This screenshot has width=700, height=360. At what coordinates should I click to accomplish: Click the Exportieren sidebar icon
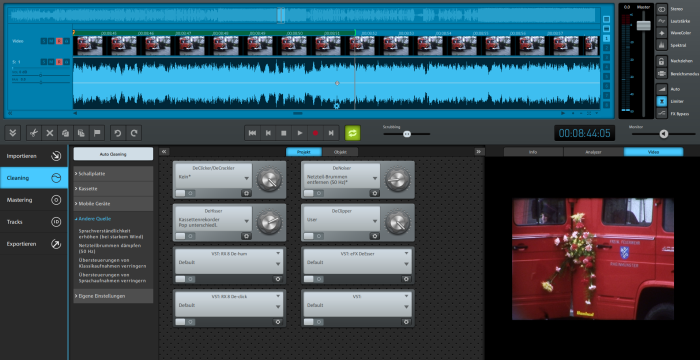click(56, 244)
